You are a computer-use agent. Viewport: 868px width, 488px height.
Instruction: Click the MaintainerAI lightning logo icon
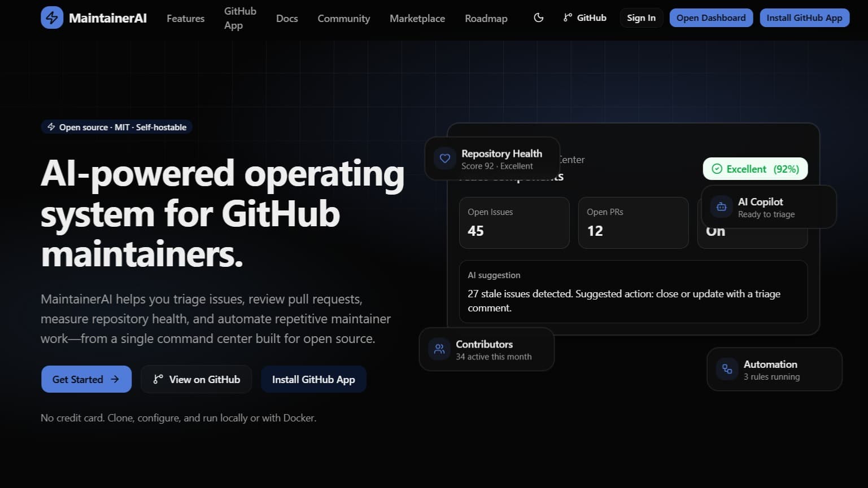click(52, 18)
